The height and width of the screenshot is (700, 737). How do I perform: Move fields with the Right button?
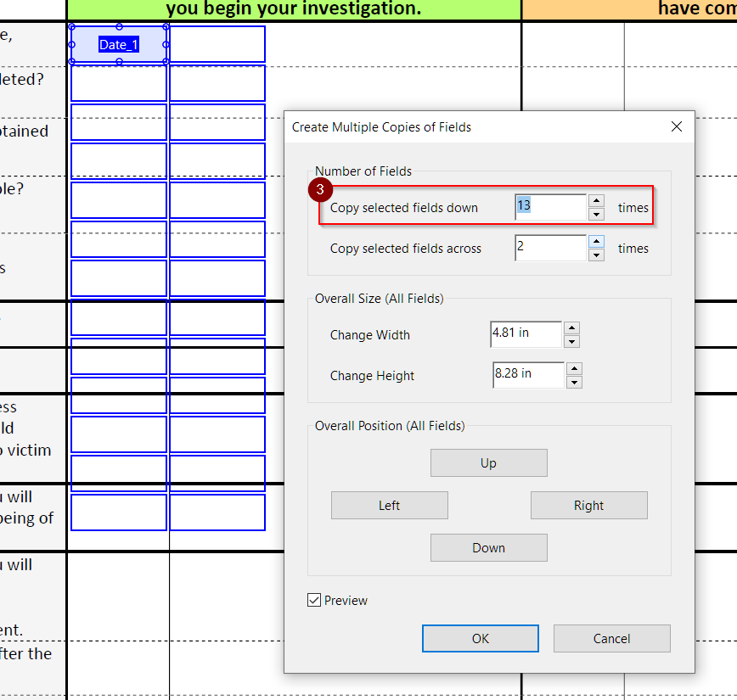click(x=588, y=506)
